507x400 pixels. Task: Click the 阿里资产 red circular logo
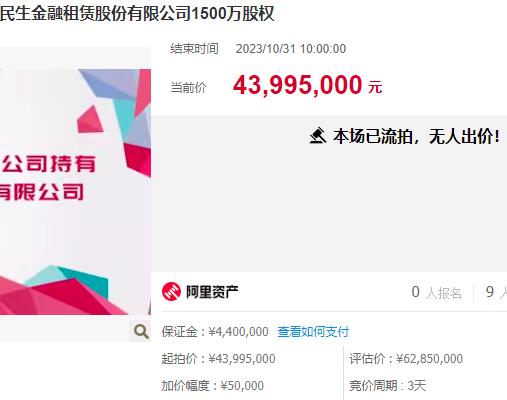point(171,291)
